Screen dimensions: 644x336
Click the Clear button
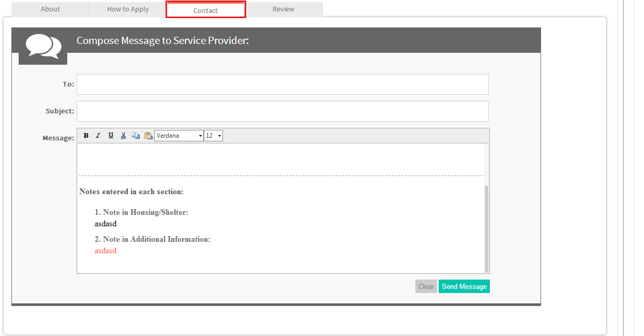(x=426, y=286)
